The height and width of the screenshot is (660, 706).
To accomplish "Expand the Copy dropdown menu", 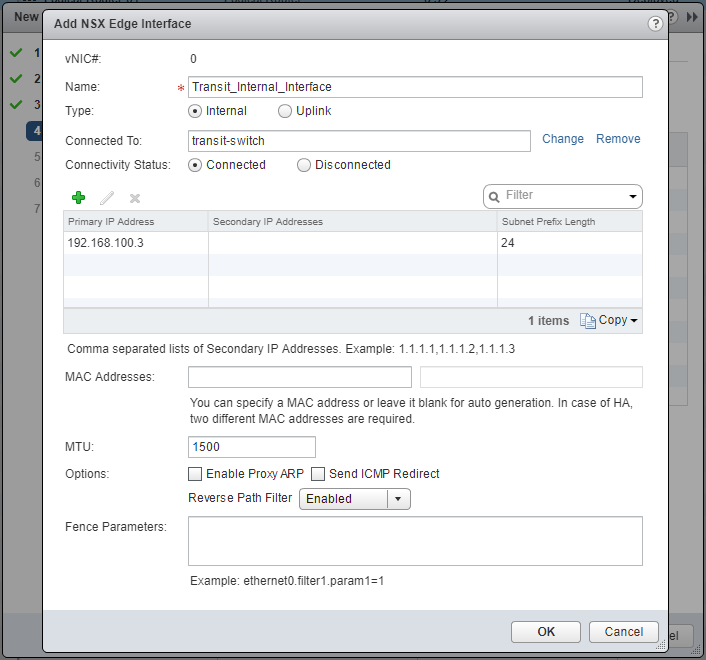I will (634, 321).
